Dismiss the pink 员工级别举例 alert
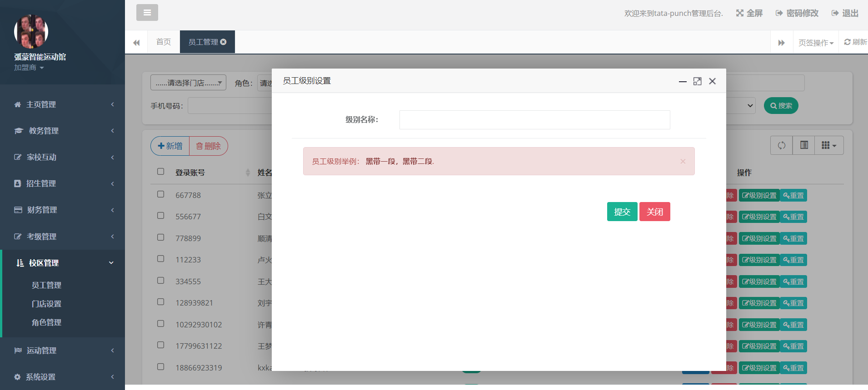The width and height of the screenshot is (868, 390). click(683, 161)
